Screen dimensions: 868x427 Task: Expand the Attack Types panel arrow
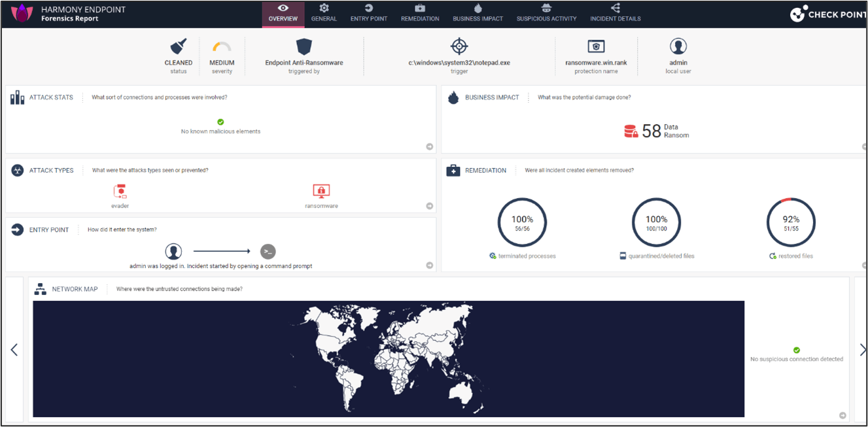(x=429, y=206)
